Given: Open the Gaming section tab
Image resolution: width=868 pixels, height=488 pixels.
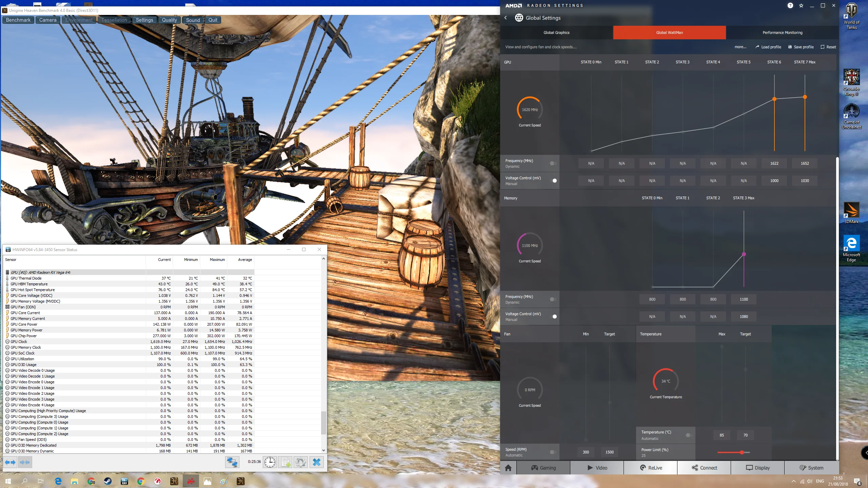Looking at the screenshot, I should click(544, 468).
